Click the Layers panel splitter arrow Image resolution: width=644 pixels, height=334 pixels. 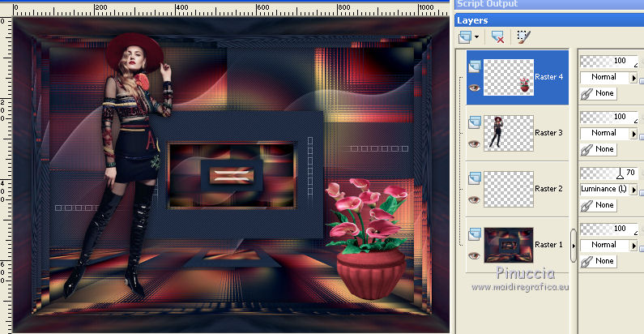574,246
